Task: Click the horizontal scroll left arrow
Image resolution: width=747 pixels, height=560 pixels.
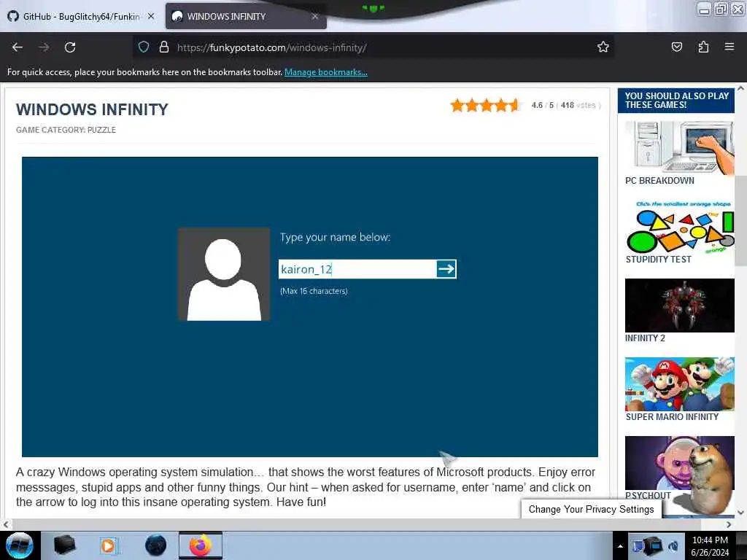Action: click(x=5, y=524)
